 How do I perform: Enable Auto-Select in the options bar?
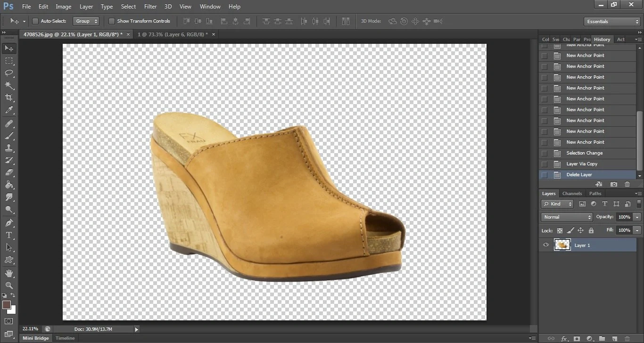(x=35, y=21)
